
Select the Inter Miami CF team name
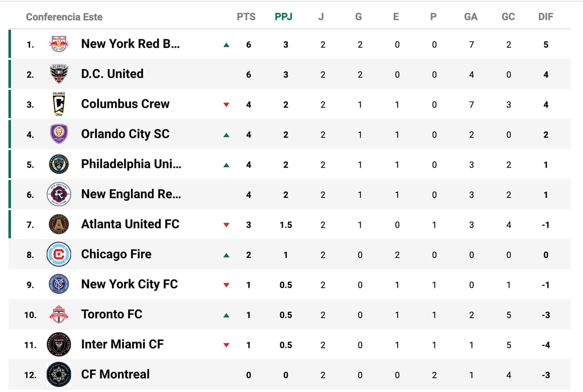[122, 344]
